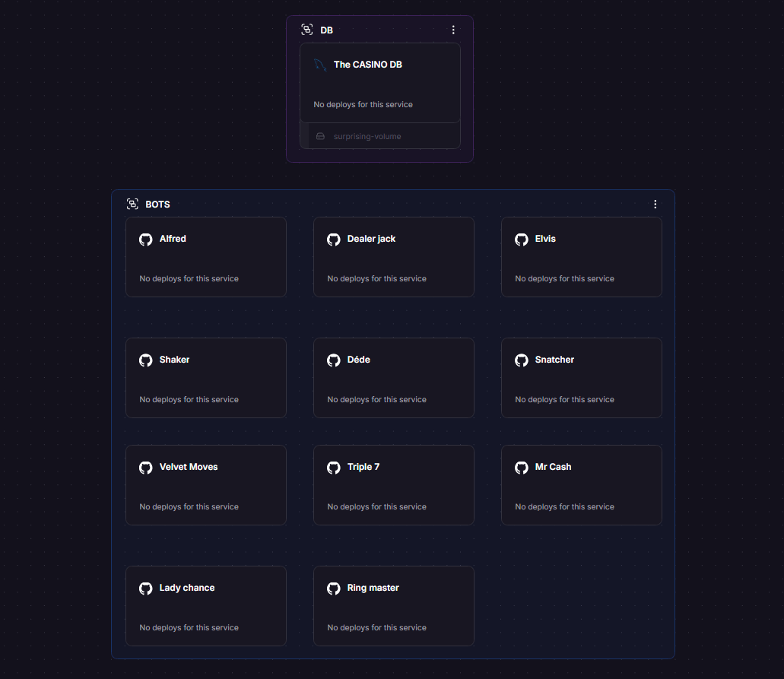Click the group icon beside DB label
Viewport: 784px width, 679px height.
click(x=307, y=30)
